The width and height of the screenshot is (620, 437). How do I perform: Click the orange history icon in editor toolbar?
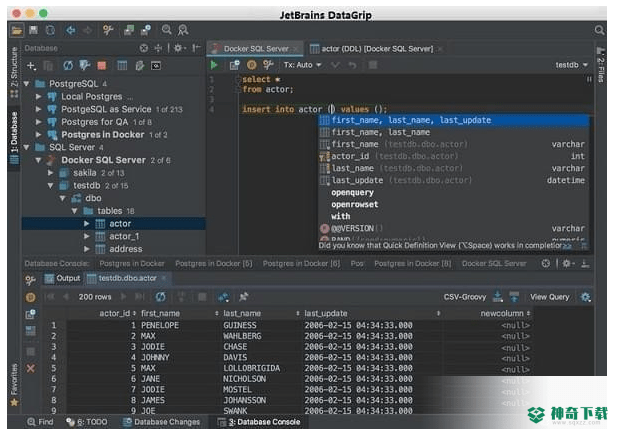251,65
